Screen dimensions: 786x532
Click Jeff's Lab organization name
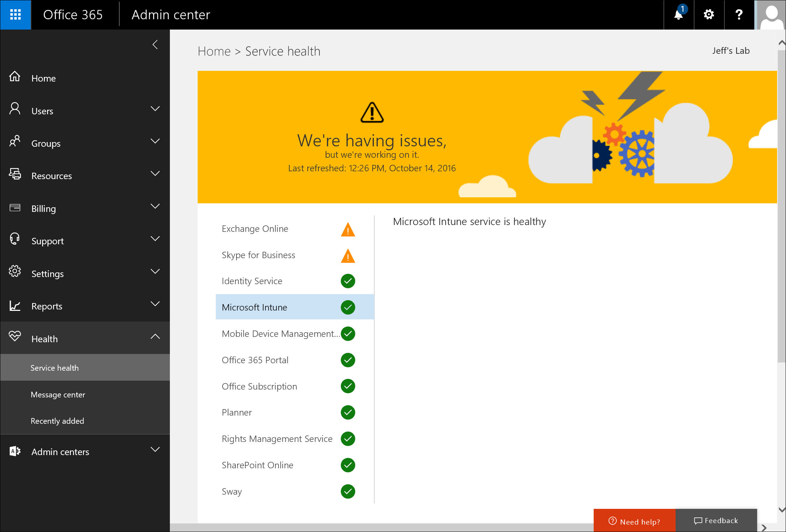point(731,51)
